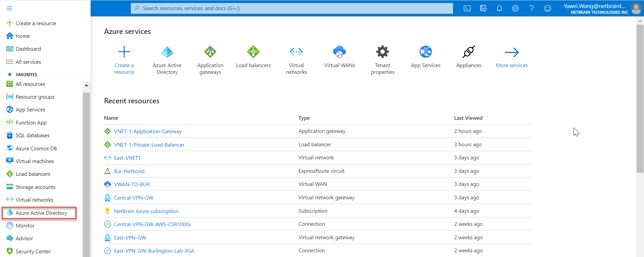Open Central-VPN-GW-AWS-CSR1000v connection link
The image size is (644, 257).
153,224
